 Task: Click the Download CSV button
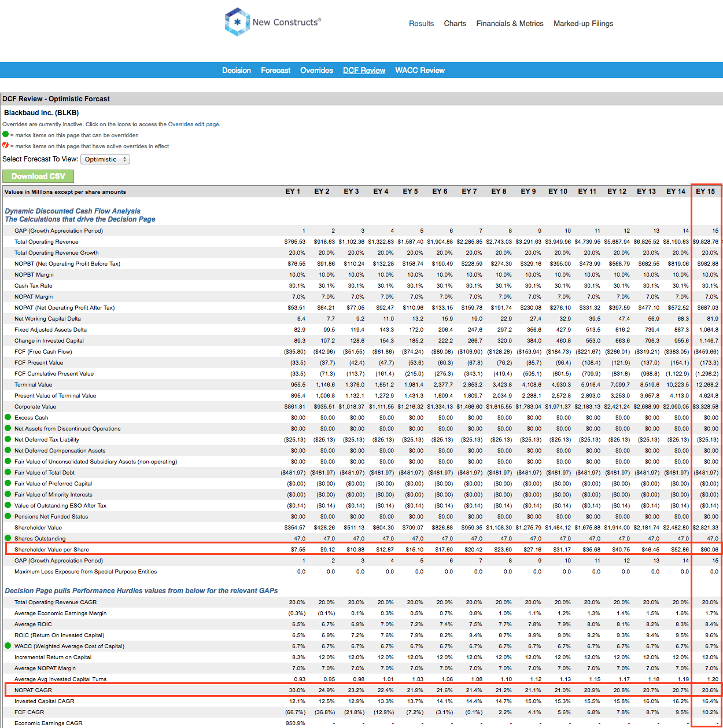[x=38, y=176]
